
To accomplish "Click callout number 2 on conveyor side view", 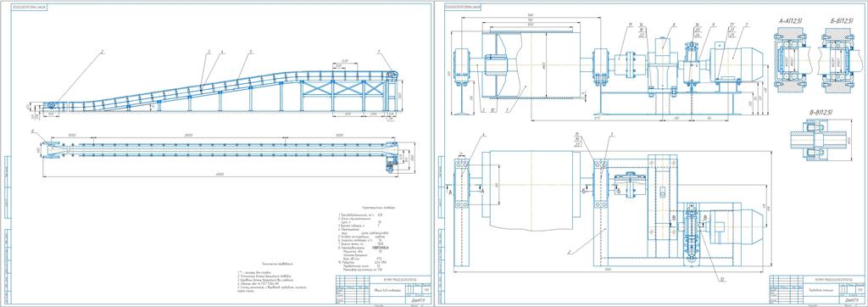I will (103, 52).
